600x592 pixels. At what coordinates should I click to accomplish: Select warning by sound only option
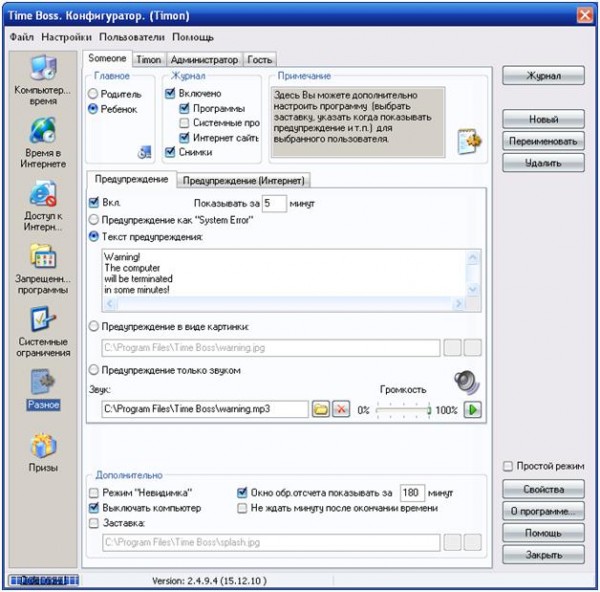tap(94, 370)
